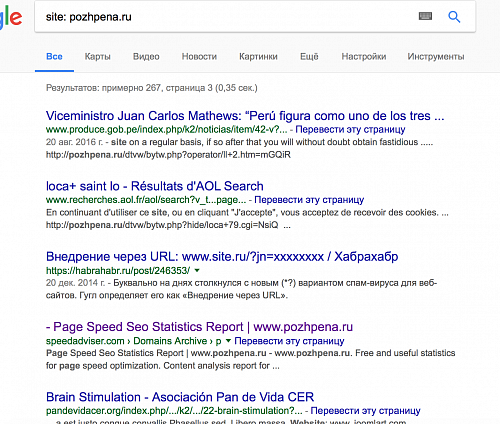
Task: Expand dropdown arrow next to habrahabr.ru URL
Action: tap(197, 270)
